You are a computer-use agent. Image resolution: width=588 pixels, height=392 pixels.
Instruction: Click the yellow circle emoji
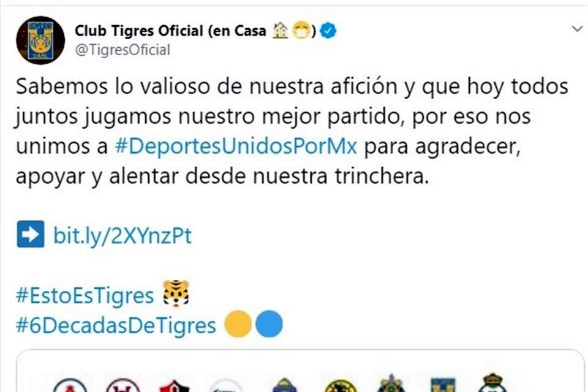pos(238,324)
